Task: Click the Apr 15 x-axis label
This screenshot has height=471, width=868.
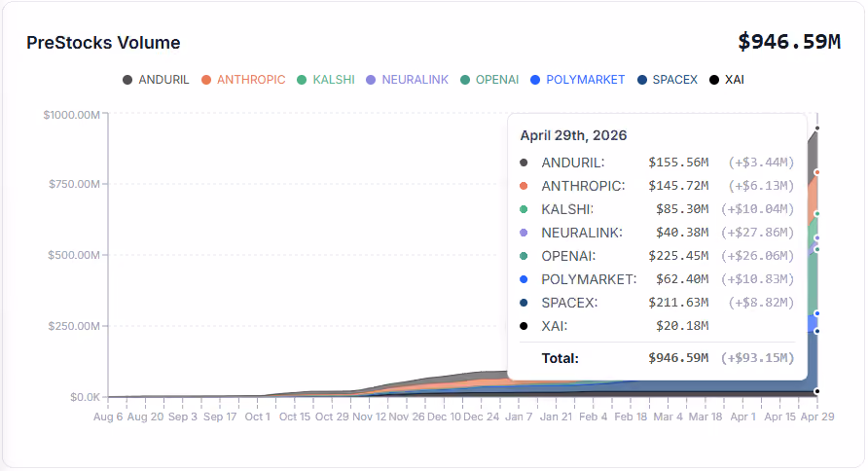Action: [780, 417]
